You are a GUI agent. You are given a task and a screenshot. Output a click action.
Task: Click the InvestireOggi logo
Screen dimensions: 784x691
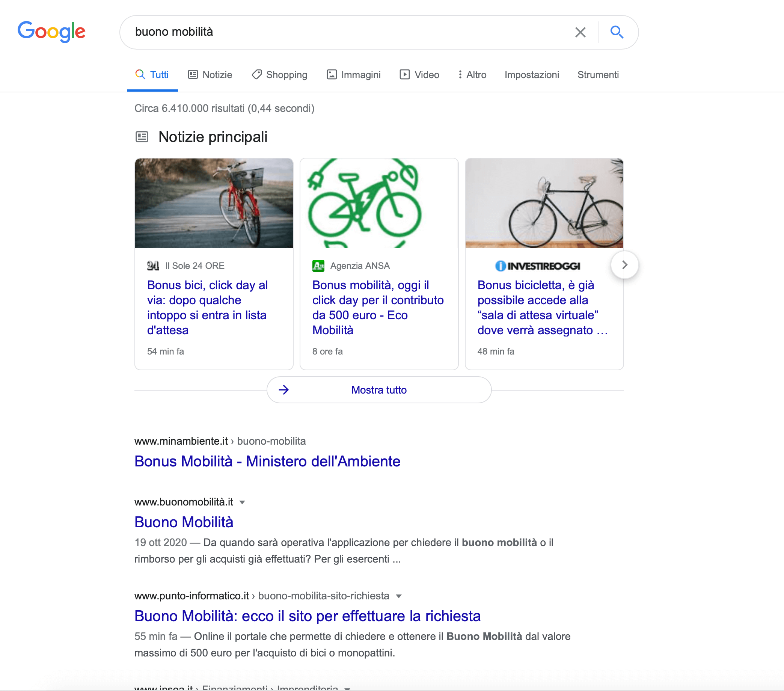click(x=537, y=266)
